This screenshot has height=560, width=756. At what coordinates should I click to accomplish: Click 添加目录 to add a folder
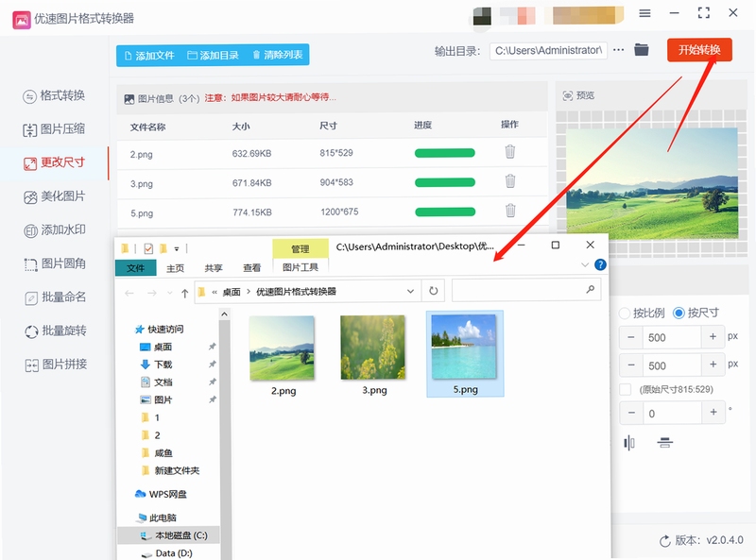[213, 56]
